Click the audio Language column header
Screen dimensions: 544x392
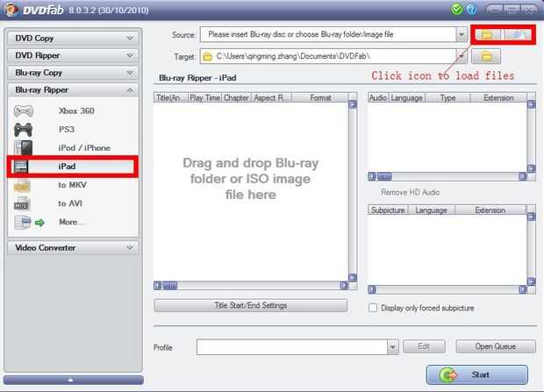pos(407,98)
